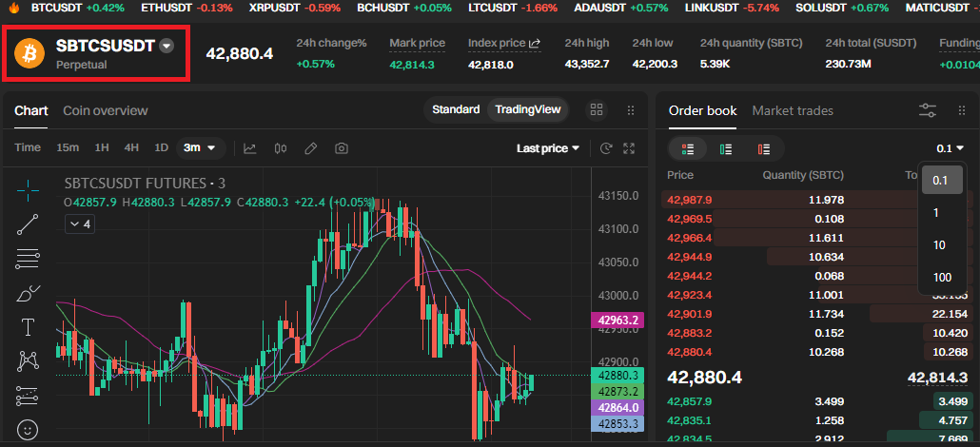Open the chart indicators menu
The width and height of the screenshot is (980, 447).
(x=250, y=148)
